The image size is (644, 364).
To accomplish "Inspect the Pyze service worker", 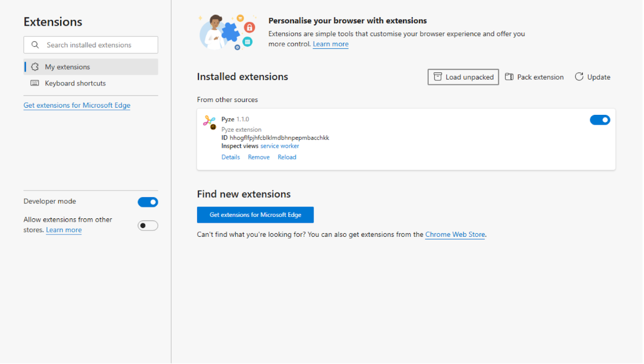I will [x=280, y=146].
